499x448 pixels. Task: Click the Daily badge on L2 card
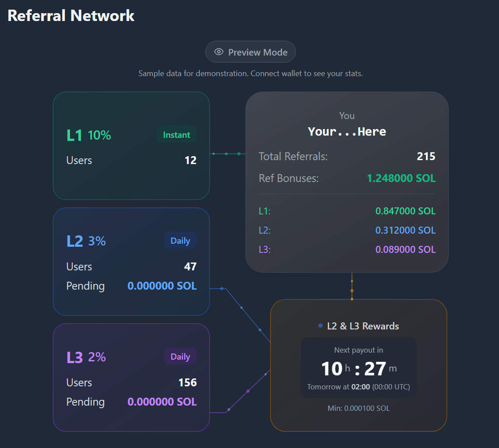tap(180, 241)
